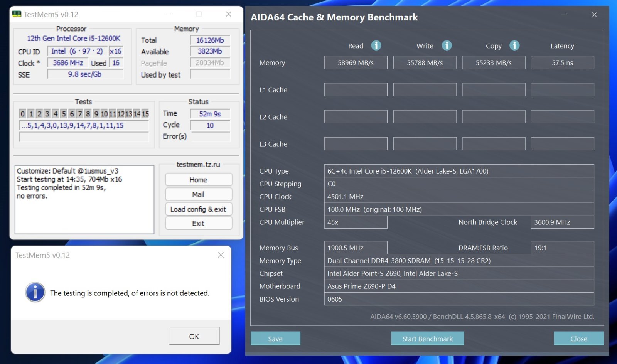This screenshot has height=364, width=617.
Task: Click the Memory Latency value 57.5 ns
Action: pos(562,62)
